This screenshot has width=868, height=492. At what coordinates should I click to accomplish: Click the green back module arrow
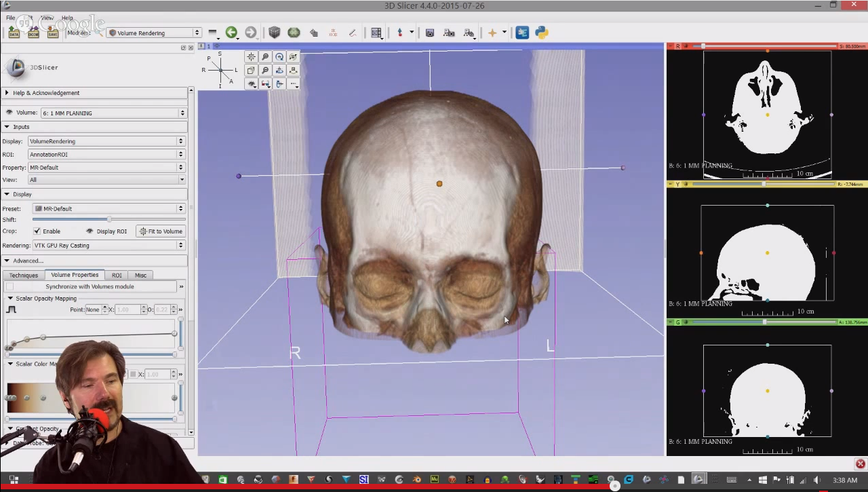[231, 33]
